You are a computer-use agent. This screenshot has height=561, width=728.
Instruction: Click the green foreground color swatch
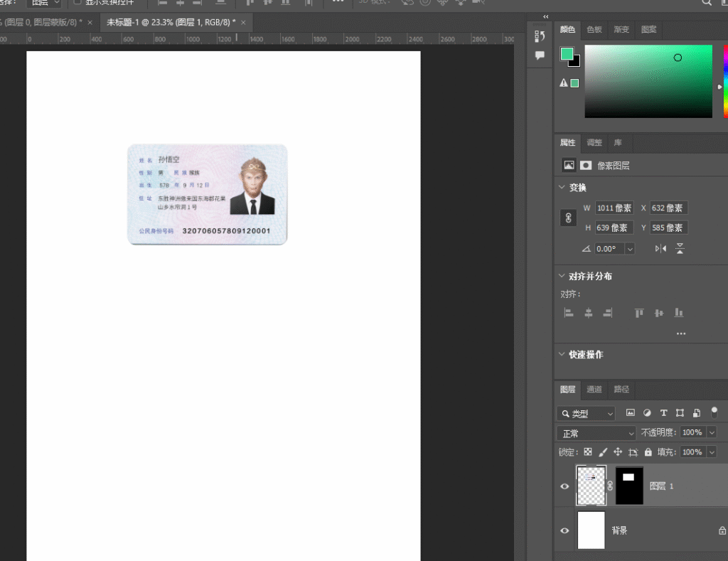(567, 54)
